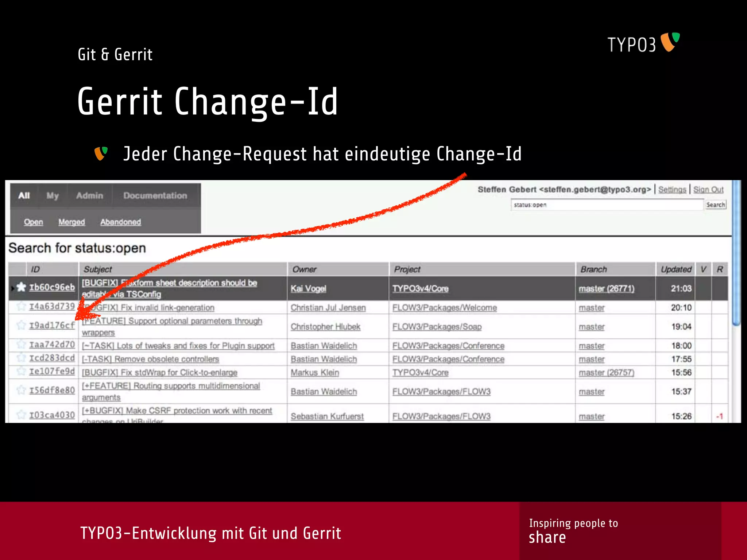This screenshot has width=747, height=560.
Task: Open owner Christopher Hlubek
Action: coord(326,327)
